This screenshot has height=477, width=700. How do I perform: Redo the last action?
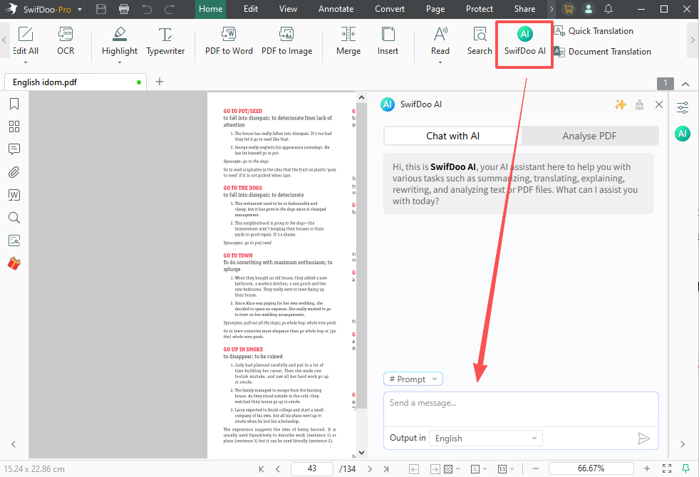point(170,9)
